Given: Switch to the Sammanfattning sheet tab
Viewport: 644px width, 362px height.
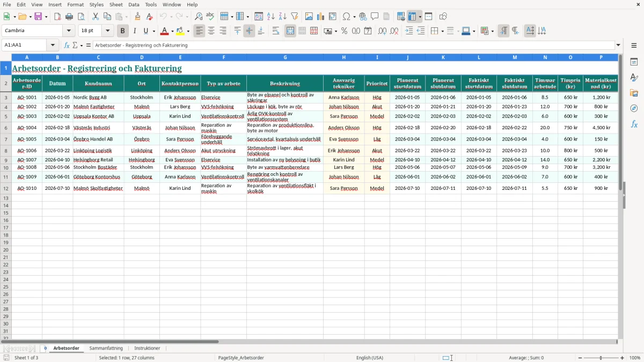Looking at the screenshot, I should 106,349.
